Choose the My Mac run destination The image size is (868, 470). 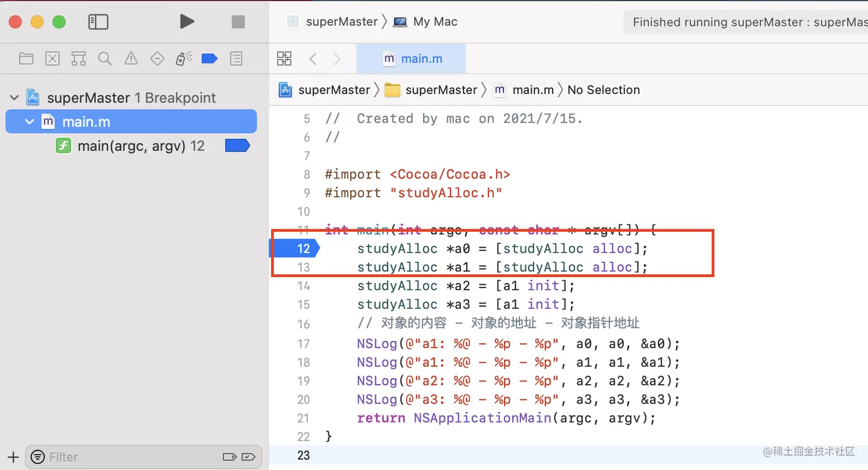425,22
